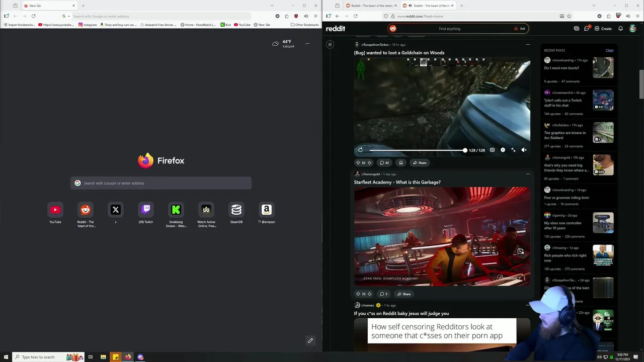
Task: Upvote the Starfleet Academy post
Action: click(x=358, y=294)
